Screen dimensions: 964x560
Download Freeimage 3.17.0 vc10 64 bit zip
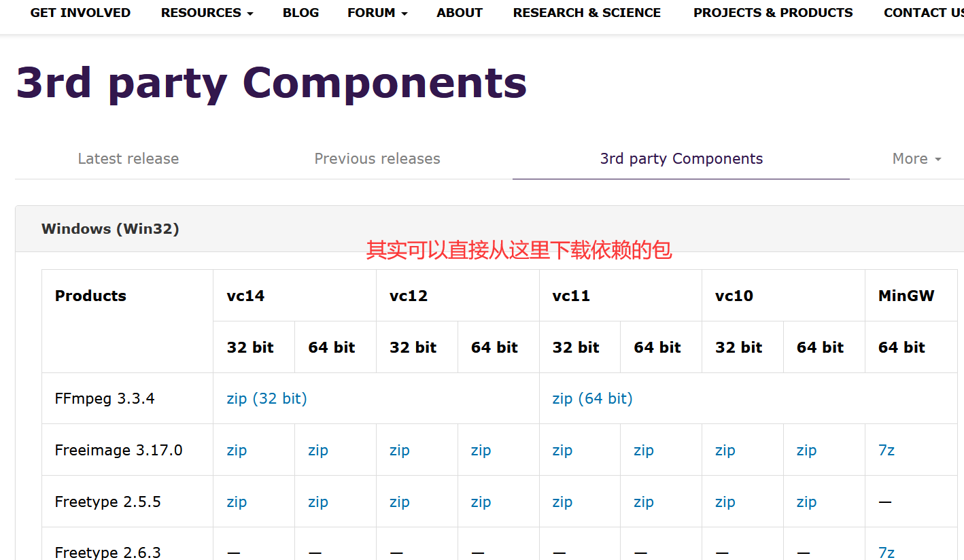[806, 451]
